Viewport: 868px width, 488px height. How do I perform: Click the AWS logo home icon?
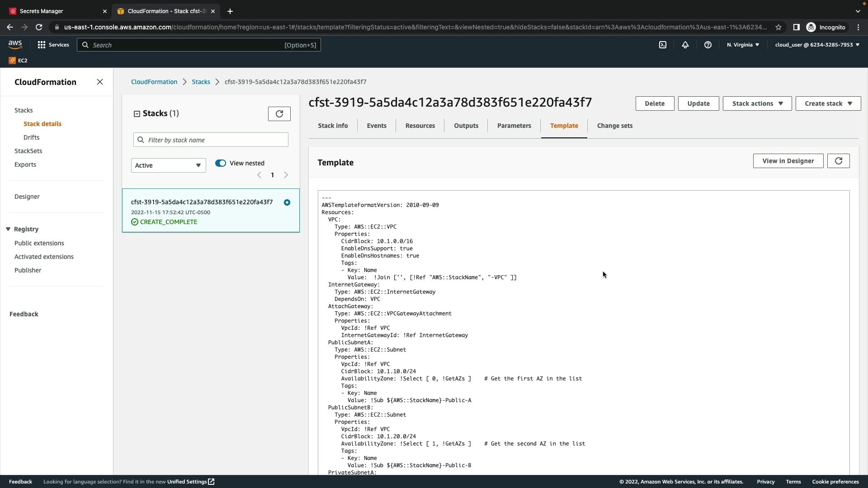click(15, 44)
